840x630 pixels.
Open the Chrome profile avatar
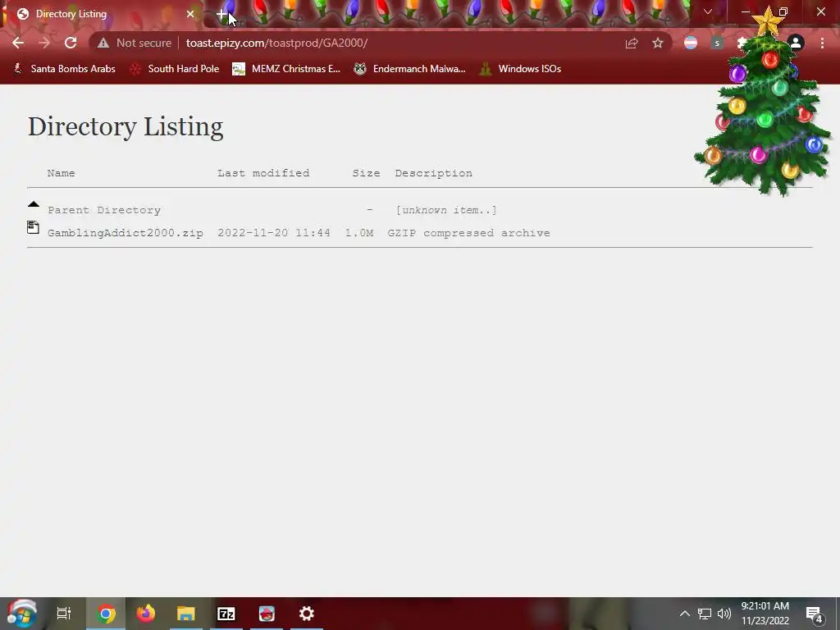[796, 43]
